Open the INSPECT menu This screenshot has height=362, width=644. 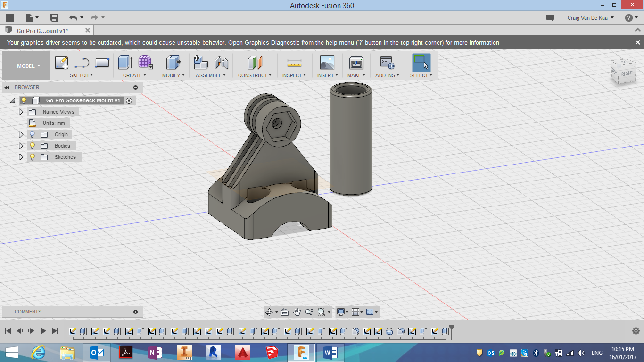294,75
